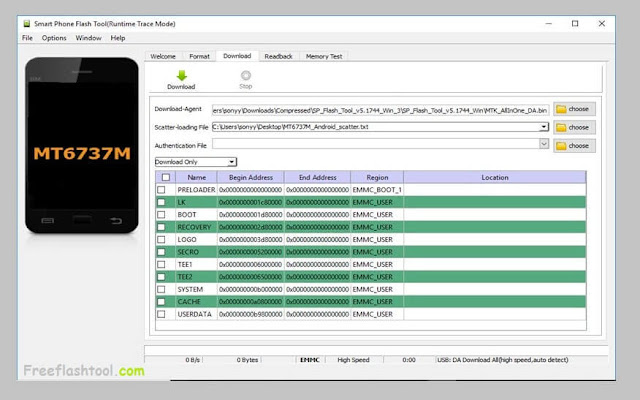Click the SYSTEM name cell
The image size is (640, 400).
(x=196, y=289)
